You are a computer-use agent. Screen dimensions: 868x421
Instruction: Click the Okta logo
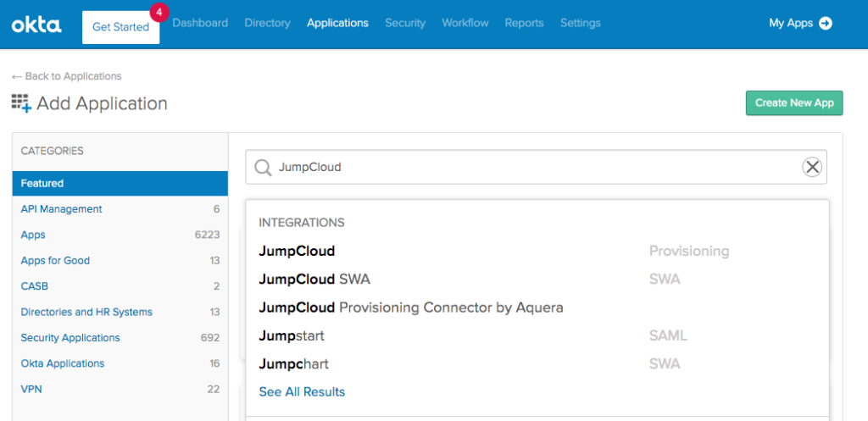pyautogui.click(x=36, y=25)
